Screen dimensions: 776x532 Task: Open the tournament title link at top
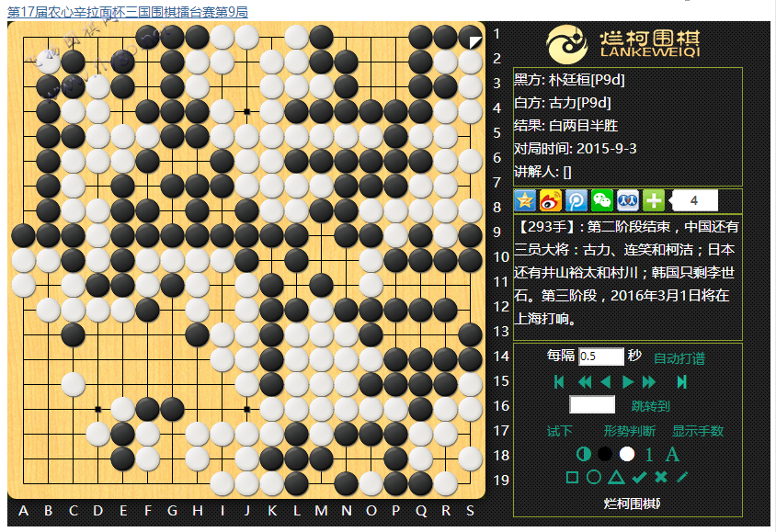128,11
